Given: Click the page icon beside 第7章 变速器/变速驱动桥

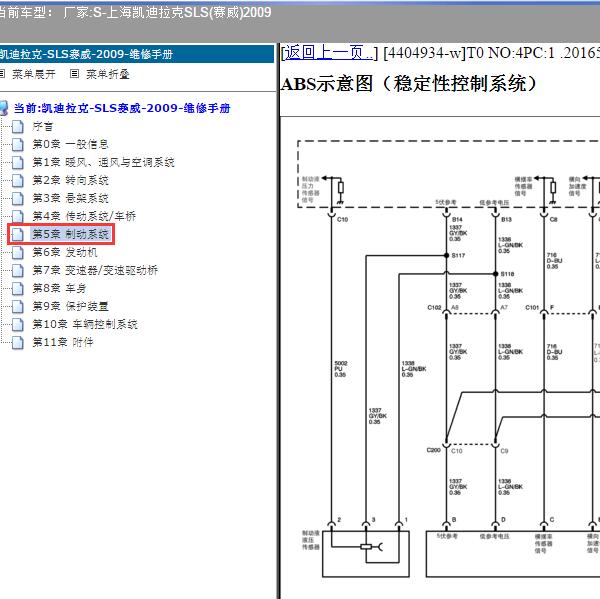Looking at the screenshot, I should tap(18, 270).
